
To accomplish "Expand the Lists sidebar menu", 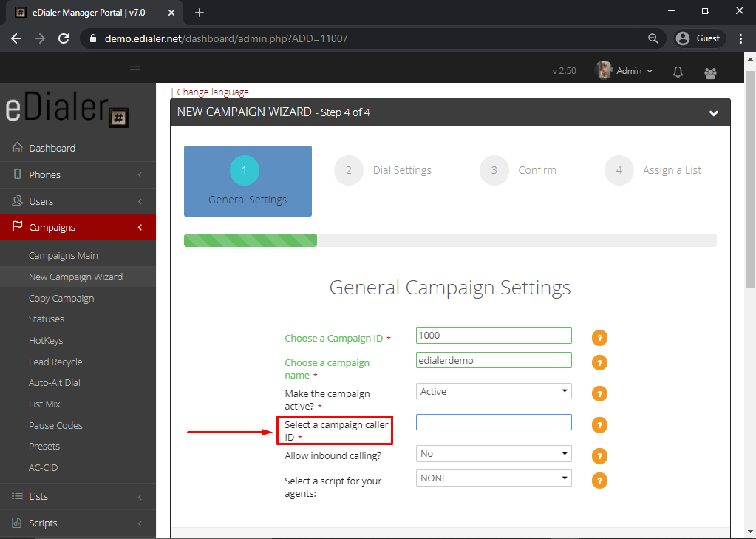I will coord(78,497).
